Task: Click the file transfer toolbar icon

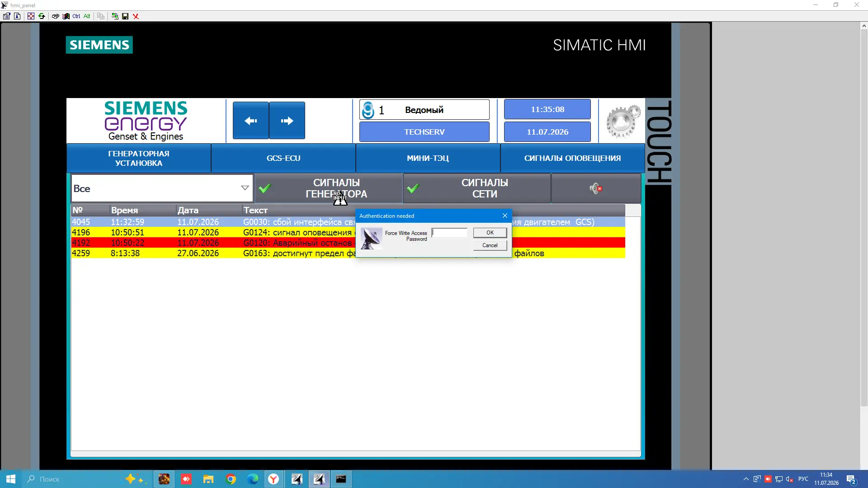Action: click(x=101, y=16)
